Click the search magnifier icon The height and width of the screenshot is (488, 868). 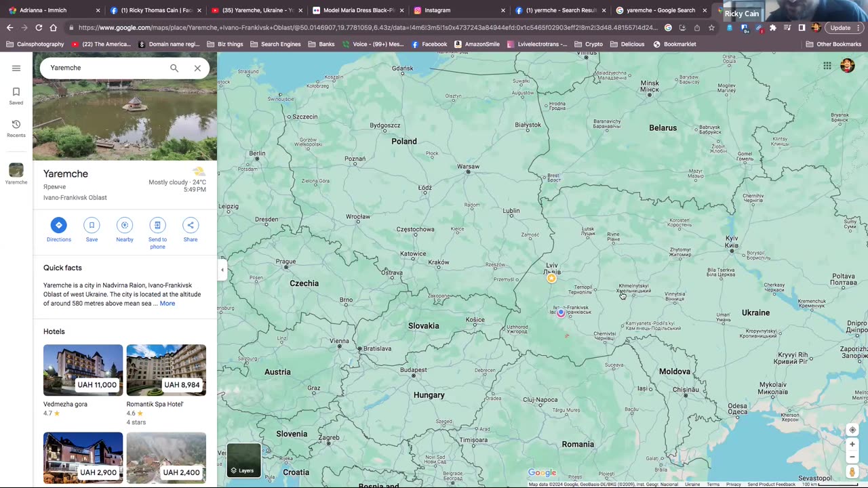click(174, 68)
